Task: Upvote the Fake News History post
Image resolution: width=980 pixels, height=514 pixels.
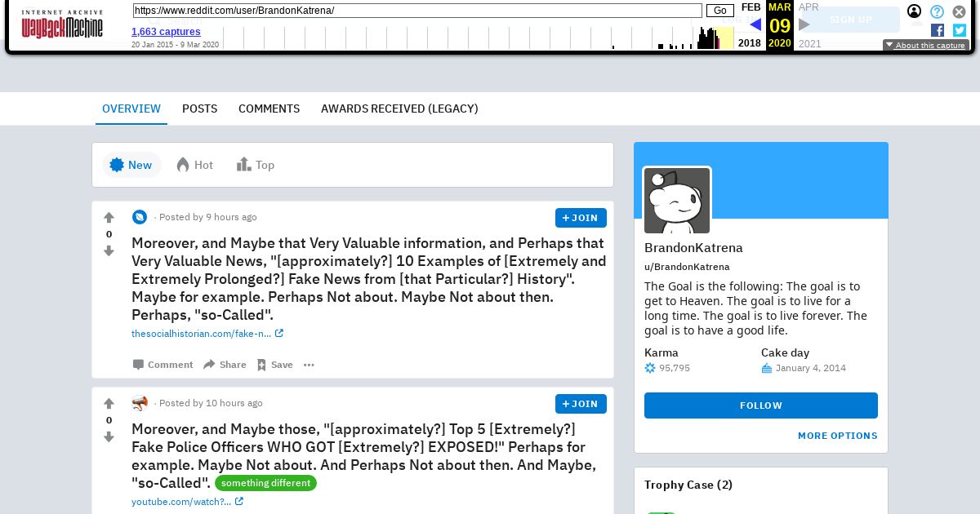Action: point(109,218)
